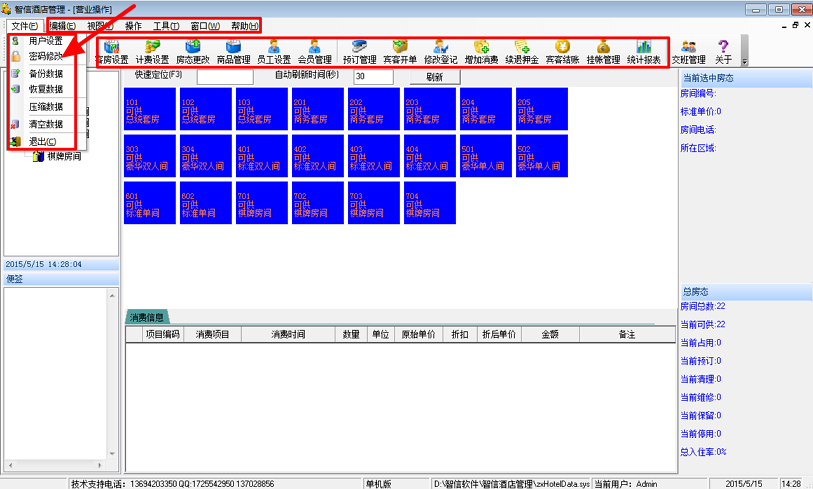The height and width of the screenshot is (489, 813).
Task: Click 续退押金 deposit icon
Action: click(x=522, y=52)
